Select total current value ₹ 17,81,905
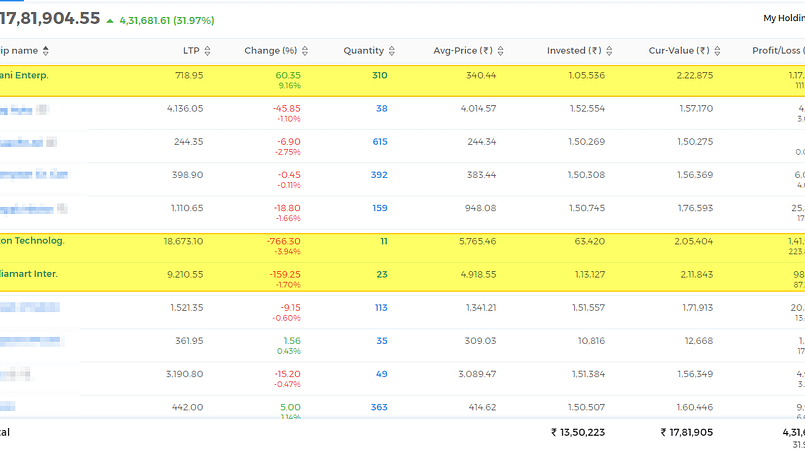The width and height of the screenshot is (805, 452). pos(686,432)
